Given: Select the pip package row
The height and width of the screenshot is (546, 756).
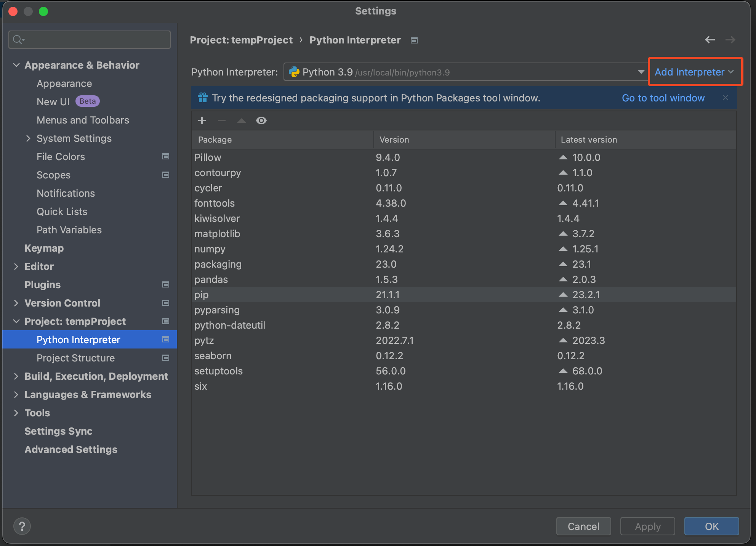Looking at the screenshot, I should click(x=464, y=295).
